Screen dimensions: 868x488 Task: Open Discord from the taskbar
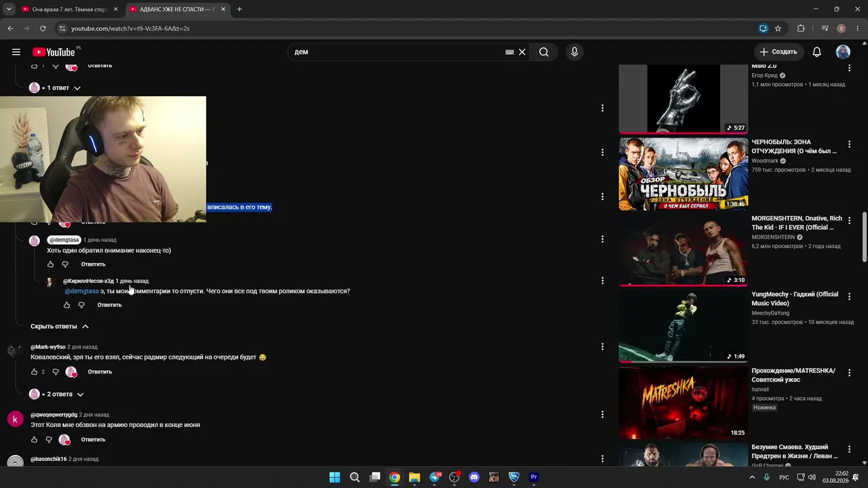(x=474, y=477)
